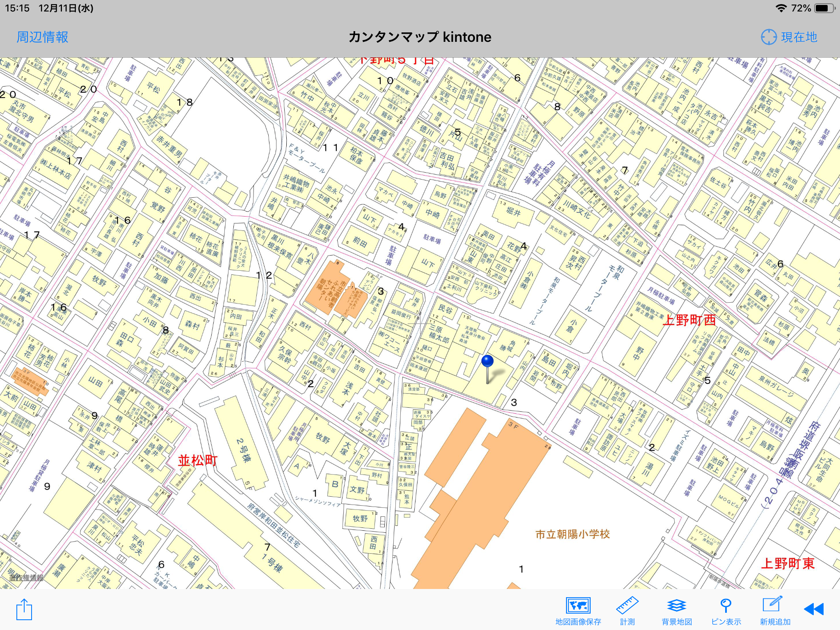The height and width of the screenshot is (630, 840).
Task: Collapse toolbar with double-arrow icon
Action: point(814,609)
